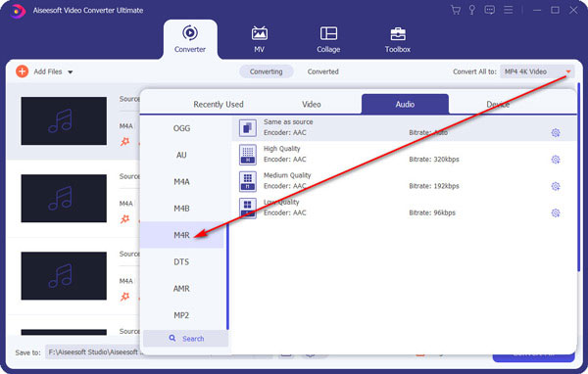Screen dimensions: 588x374
Task: Open settings gear for High Quality preset
Action: (556, 160)
